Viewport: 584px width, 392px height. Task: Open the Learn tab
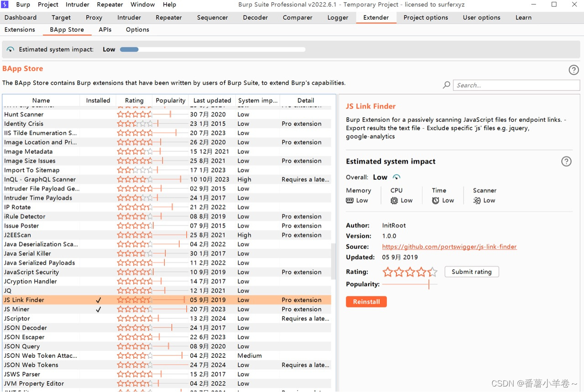click(523, 17)
